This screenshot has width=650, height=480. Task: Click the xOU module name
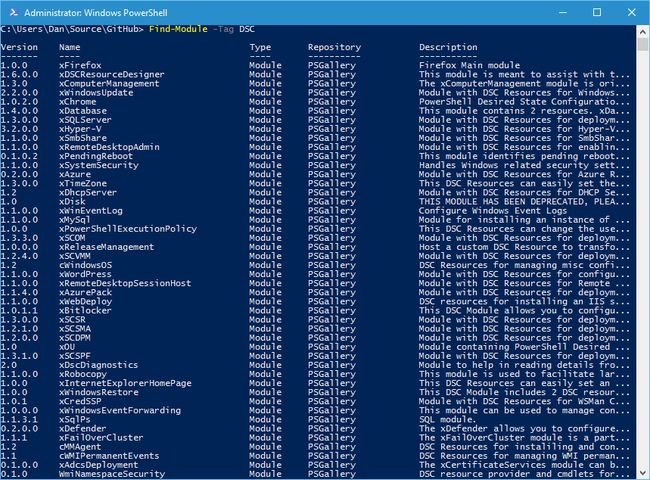click(67, 347)
